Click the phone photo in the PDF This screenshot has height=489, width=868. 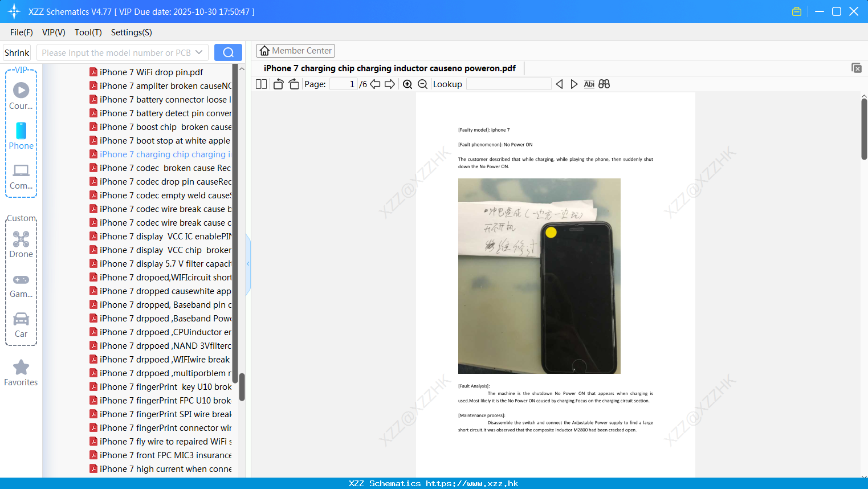pyautogui.click(x=539, y=276)
